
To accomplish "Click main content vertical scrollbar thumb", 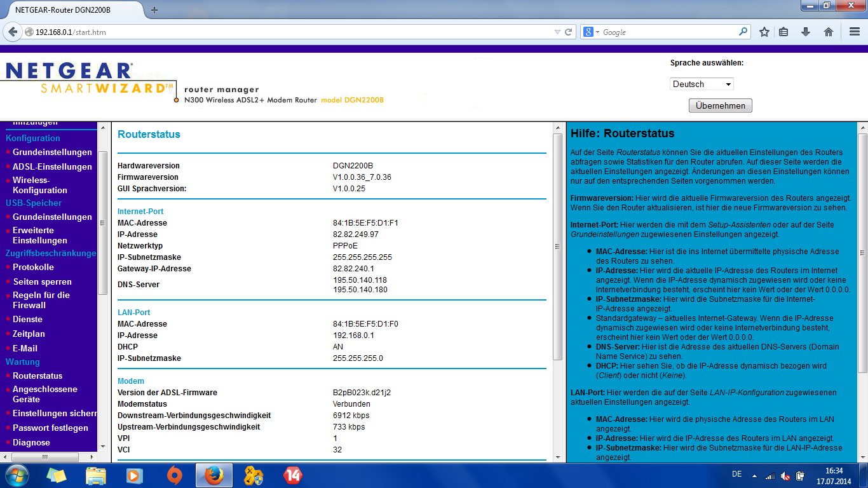I will tap(558, 247).
